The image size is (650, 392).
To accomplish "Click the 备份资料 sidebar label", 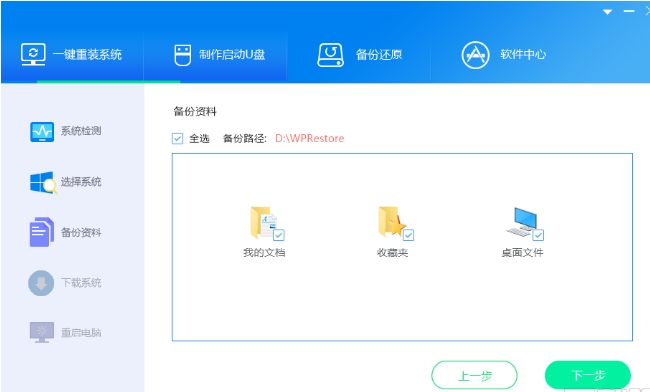I will coord(81,232).
